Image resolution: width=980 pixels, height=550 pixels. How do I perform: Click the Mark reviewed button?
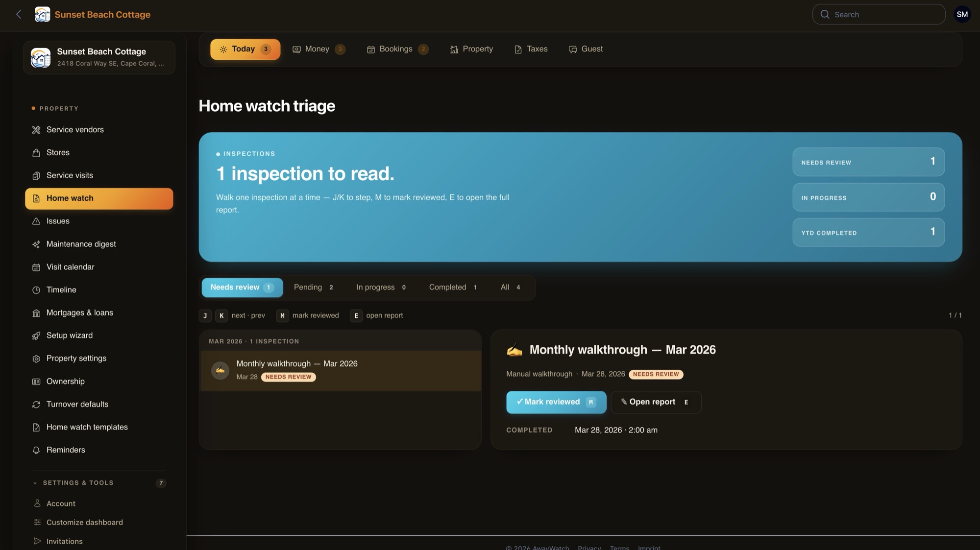click(x=556, y=402)
